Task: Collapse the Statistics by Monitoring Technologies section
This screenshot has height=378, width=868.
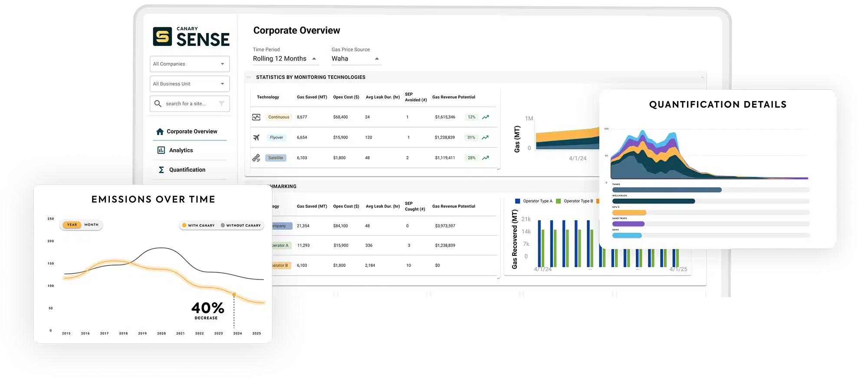Action: 702,77
